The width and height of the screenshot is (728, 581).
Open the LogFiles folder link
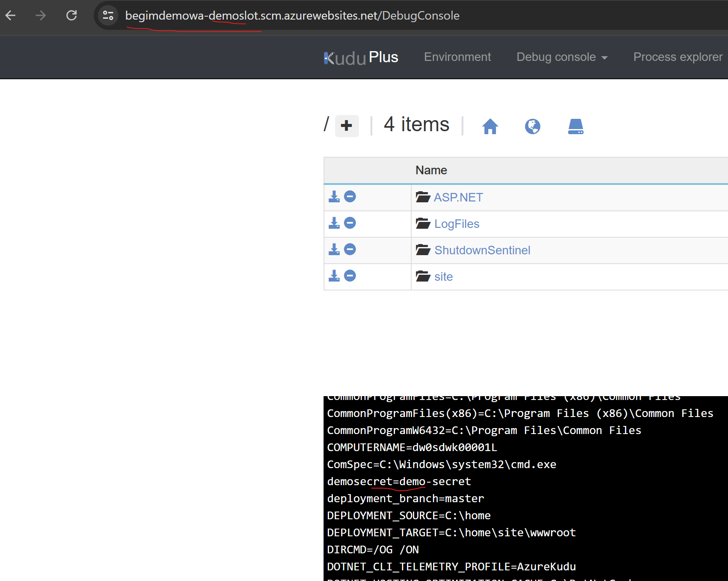click(x=457, y=224)
